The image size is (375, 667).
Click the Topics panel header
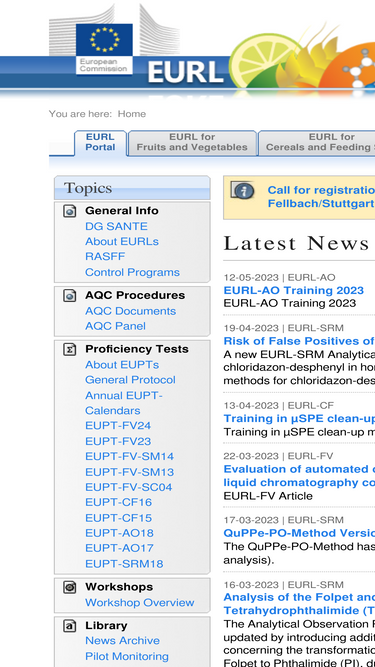[x=132, y=188]
